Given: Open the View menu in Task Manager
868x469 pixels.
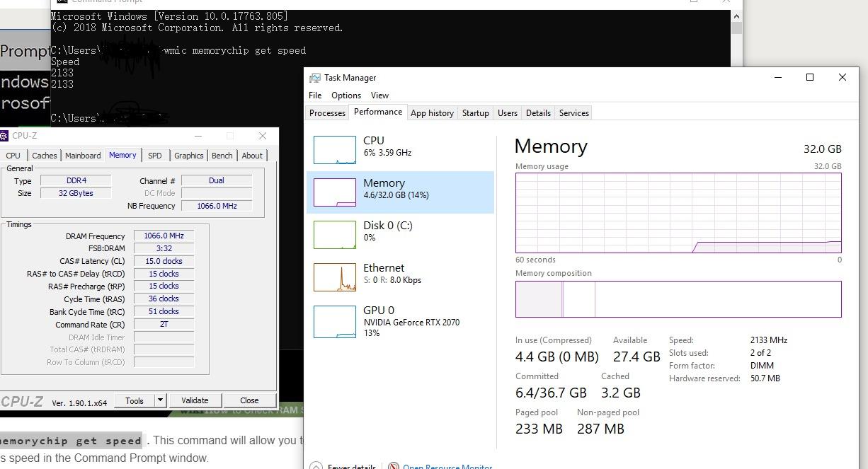Looking at the screenshot, I should tap(379, 95).
